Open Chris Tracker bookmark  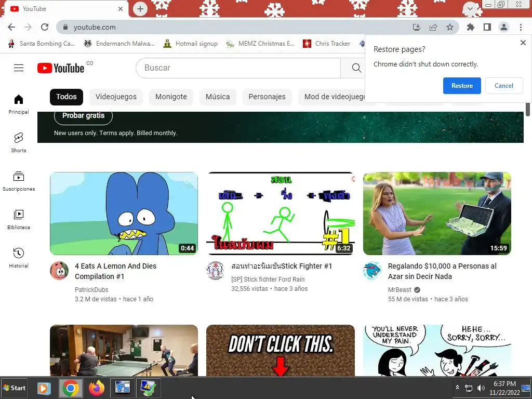tap(326, 44)
